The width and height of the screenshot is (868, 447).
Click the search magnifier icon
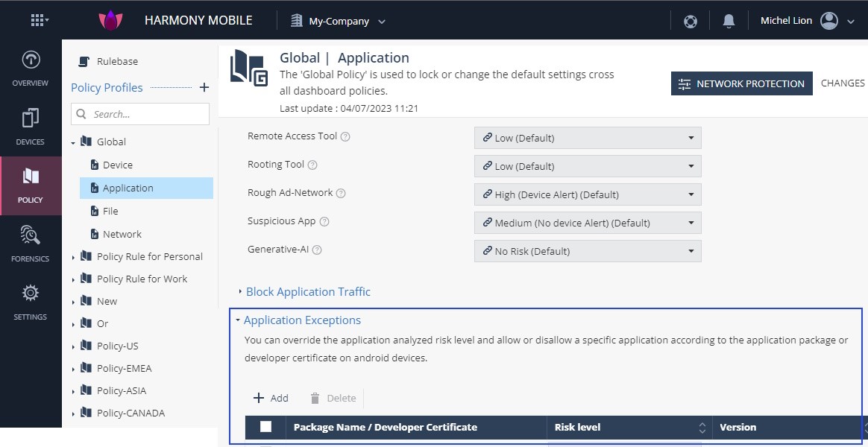pyautogui.click(x=81, y=114)
